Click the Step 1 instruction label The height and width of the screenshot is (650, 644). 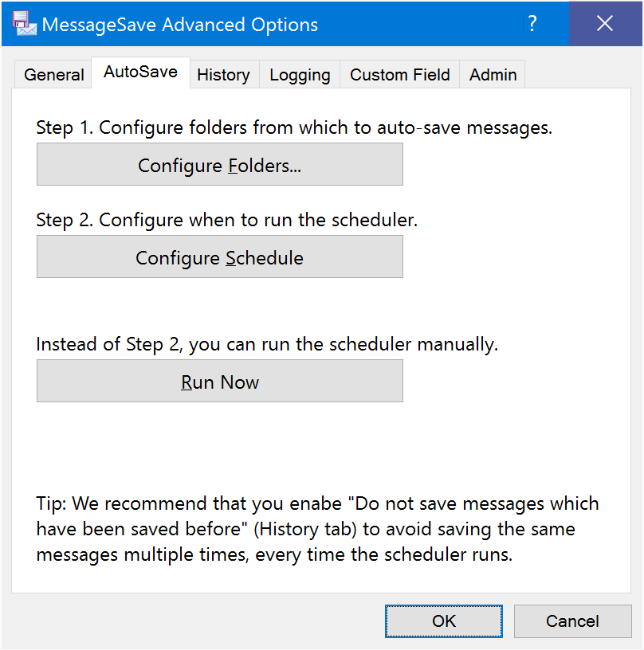tap(294, 127)
